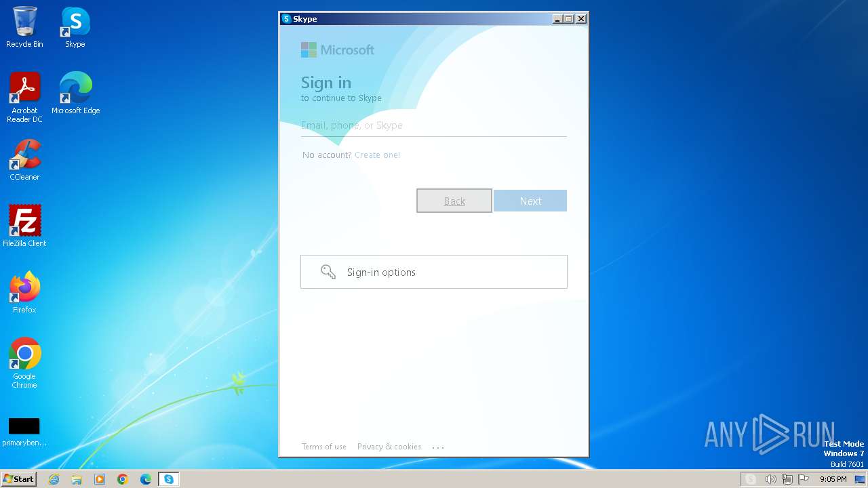Open the Action Center flag icon

(804, 479)
